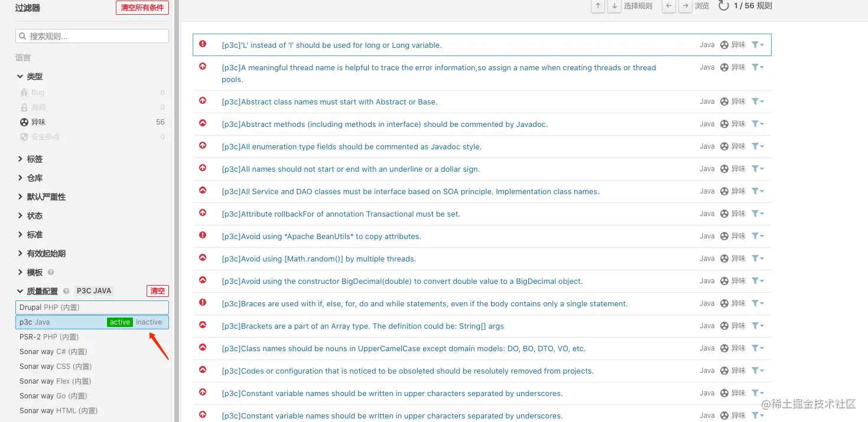Click the 清空 button beside 质量配置
The width and height of the screenshot is (868, 422).
158,291
